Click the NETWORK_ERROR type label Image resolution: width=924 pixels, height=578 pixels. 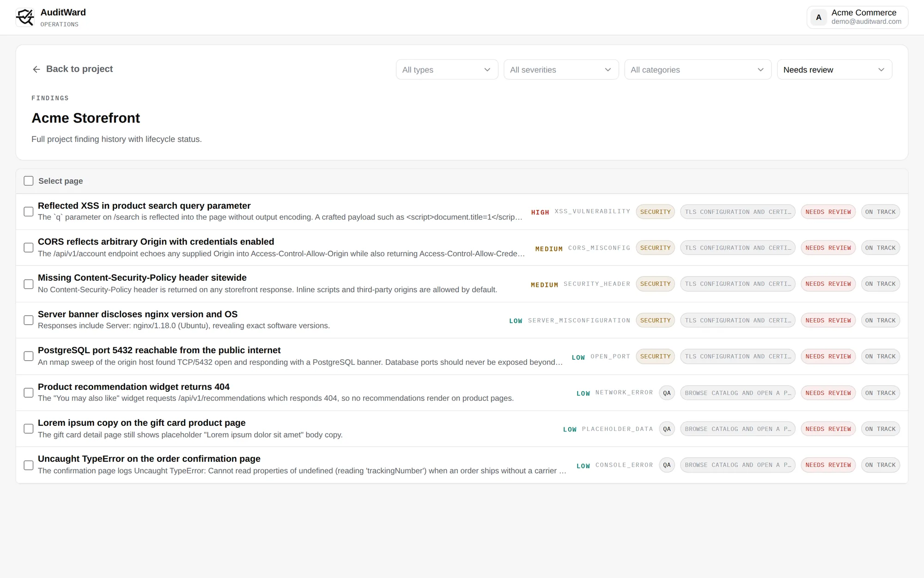tap(624, 393)
